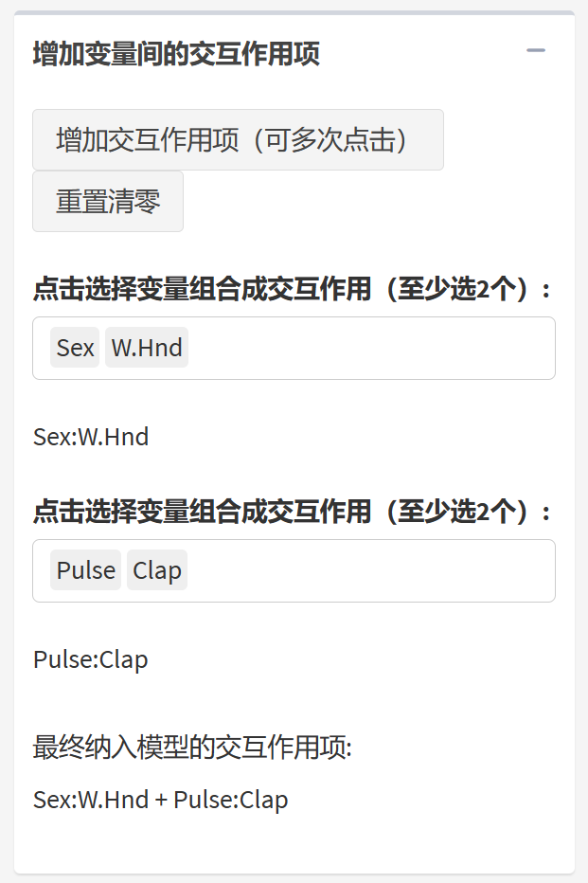Click the Sex:W.Hnd output text below first selector
This screenshot has width=588, height=883.
(91, 437)
